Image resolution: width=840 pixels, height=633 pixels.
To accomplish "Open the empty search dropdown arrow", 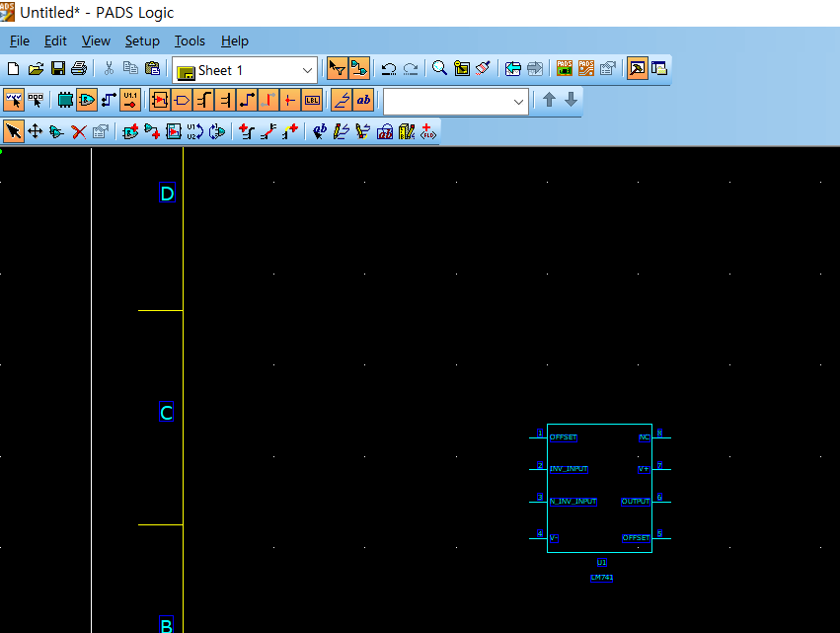I will click(518, 102).
